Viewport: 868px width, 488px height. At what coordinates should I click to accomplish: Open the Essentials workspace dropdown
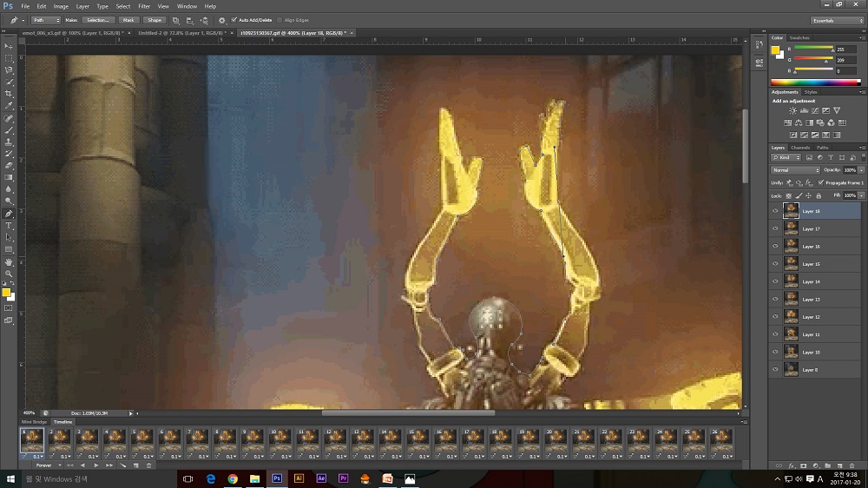point(838,21)
